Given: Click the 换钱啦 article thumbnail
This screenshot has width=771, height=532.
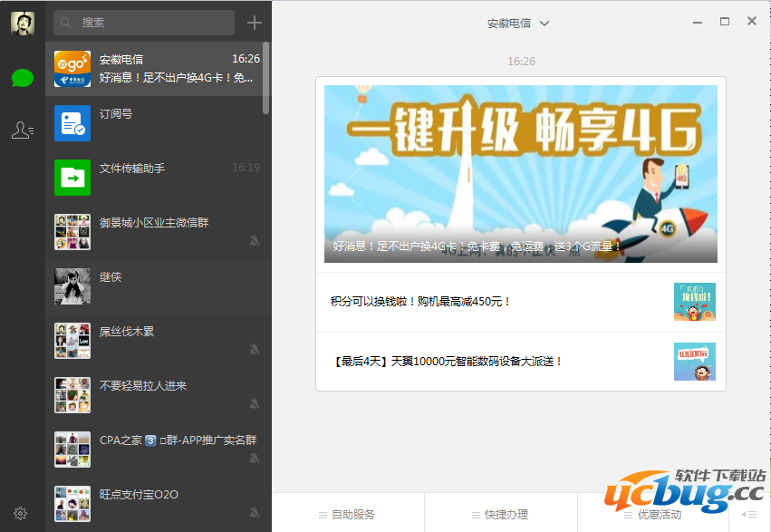Looking at the screenshot, I should coord(695,302).
